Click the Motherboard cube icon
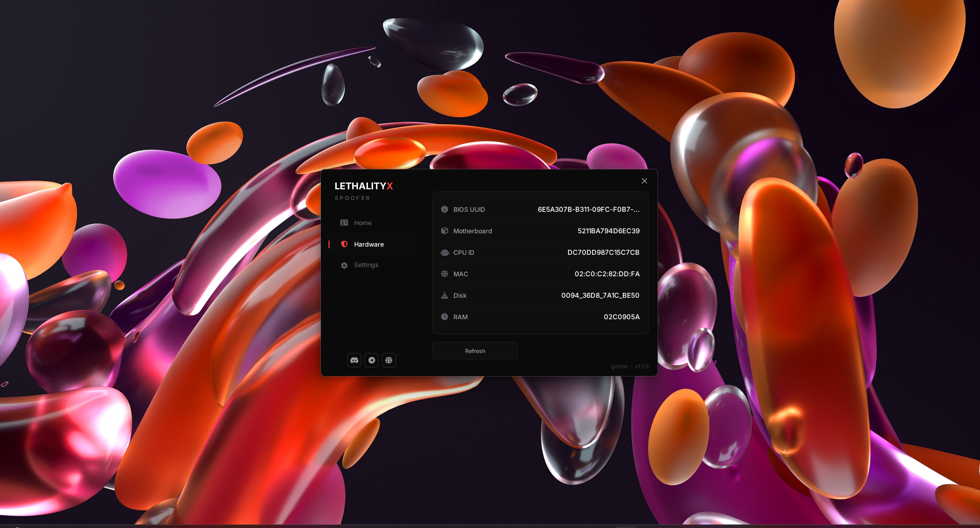Viewport: 980px width, 528px height. click(x=444, y=231)
